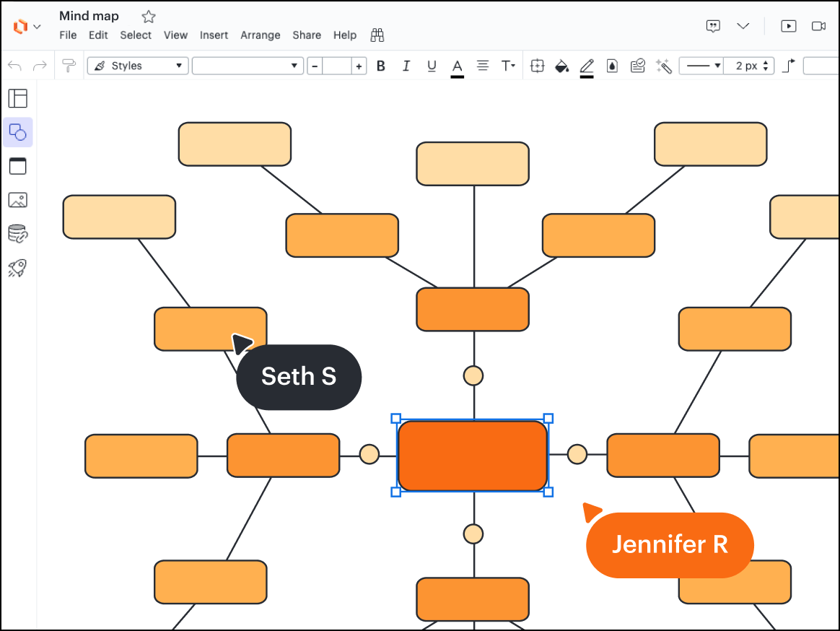Click the circle connector below central node
Screen dimensions: 840x631
click(473, 534)
